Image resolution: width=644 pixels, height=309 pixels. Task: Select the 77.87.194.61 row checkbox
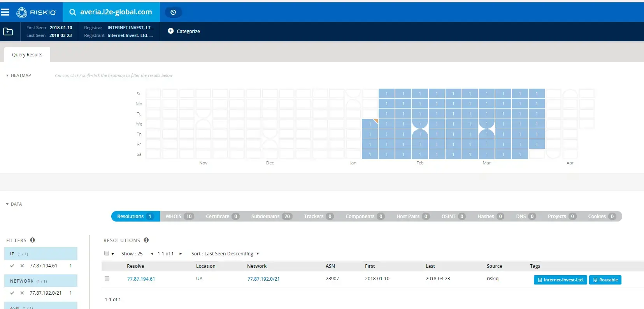tap(107, 279)
